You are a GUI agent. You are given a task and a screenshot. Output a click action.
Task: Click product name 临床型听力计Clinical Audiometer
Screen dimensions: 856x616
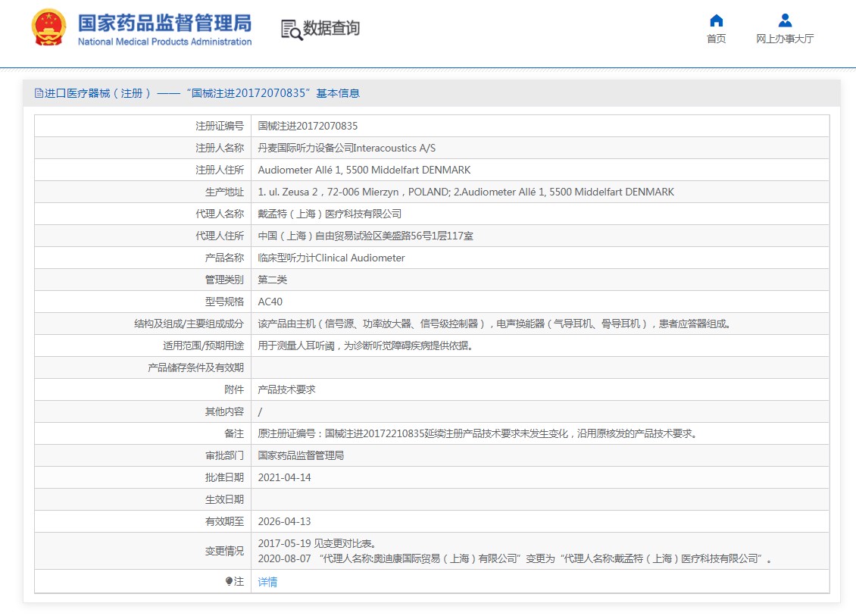click(x=331, y=258)
